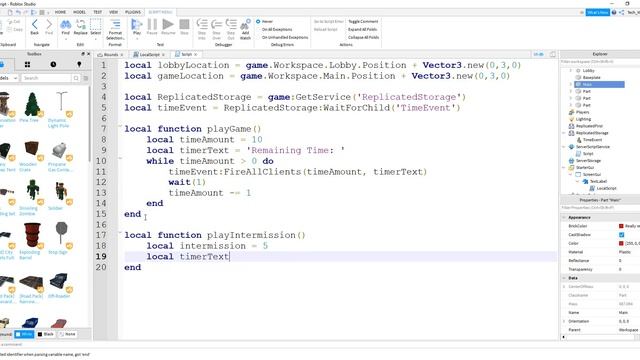Collapse the ScreenGui node
This screenshot has height=360, width=640.
[571, 175]
